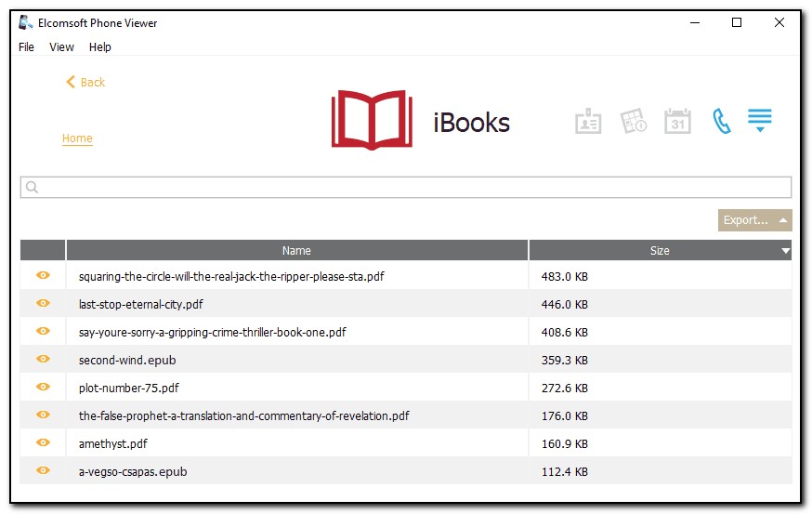Click the eye icon for plot-number-75.pdf
The image size is (812, 514).
coord(43,387)
